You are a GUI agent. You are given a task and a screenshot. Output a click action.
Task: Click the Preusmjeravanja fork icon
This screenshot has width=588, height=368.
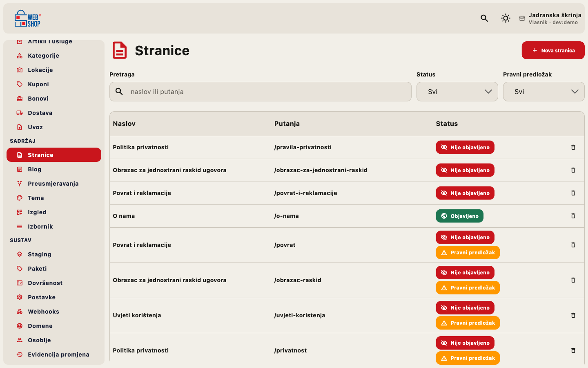pyautogui.click(x=20, y=184)
